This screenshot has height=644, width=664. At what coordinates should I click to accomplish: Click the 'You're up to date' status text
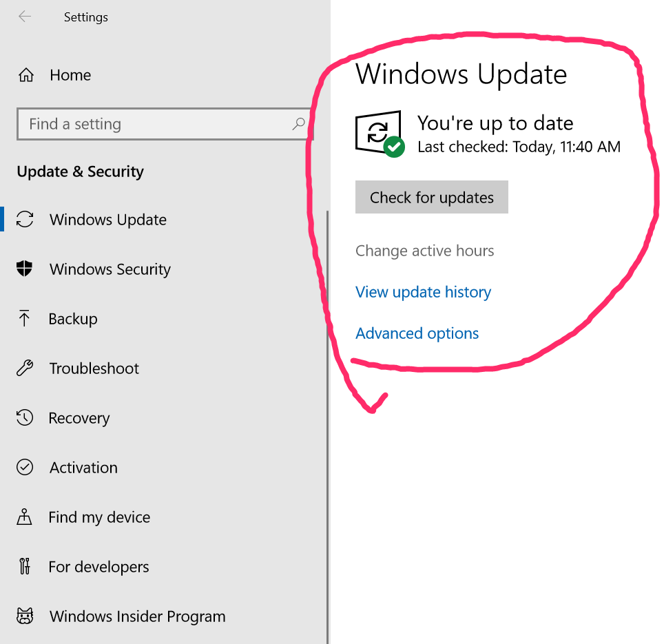pos(495,123)
